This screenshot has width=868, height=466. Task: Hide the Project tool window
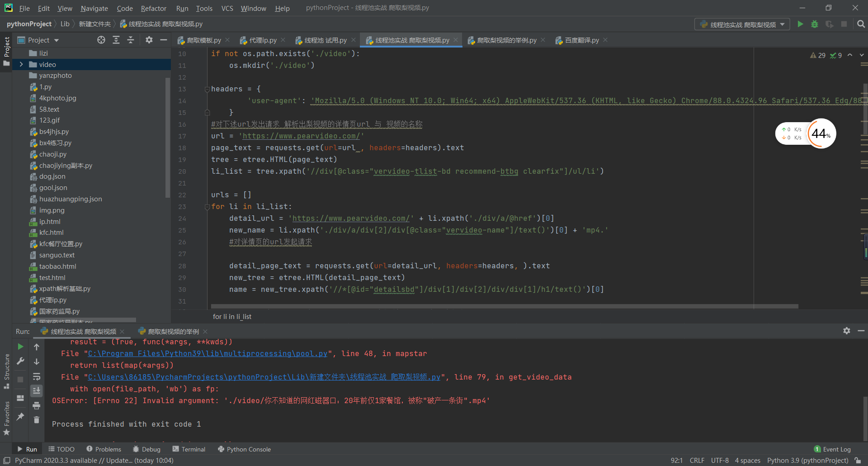(x=163, y=40)
